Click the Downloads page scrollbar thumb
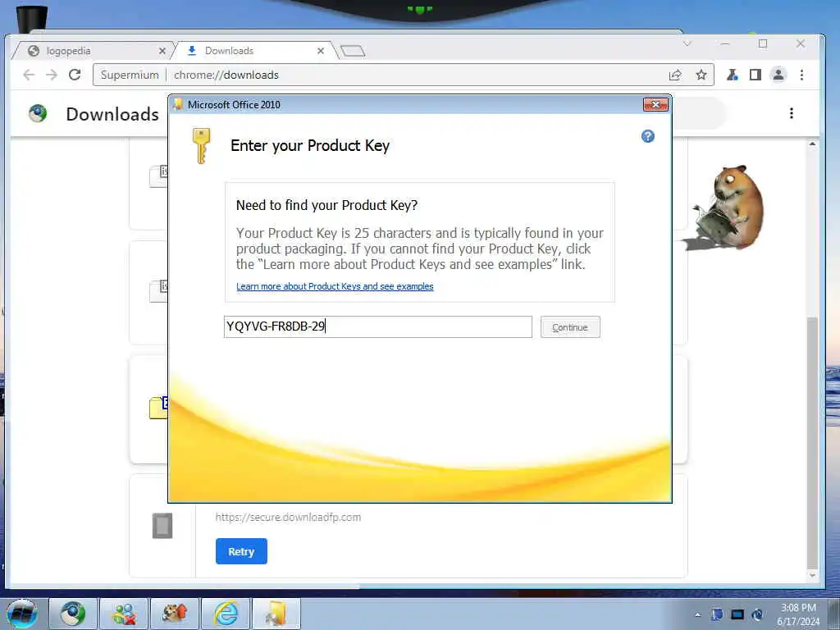The image size is (840, 630). click(812, 444)
